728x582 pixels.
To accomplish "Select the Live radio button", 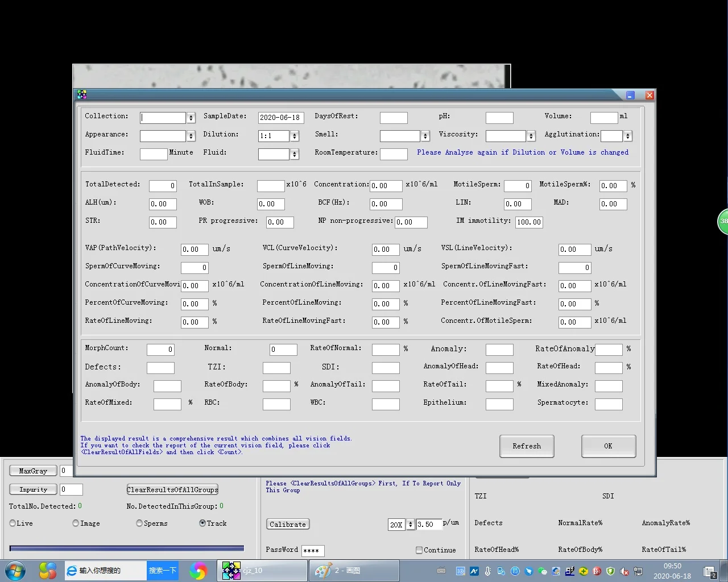I will (x=13, y=523).
